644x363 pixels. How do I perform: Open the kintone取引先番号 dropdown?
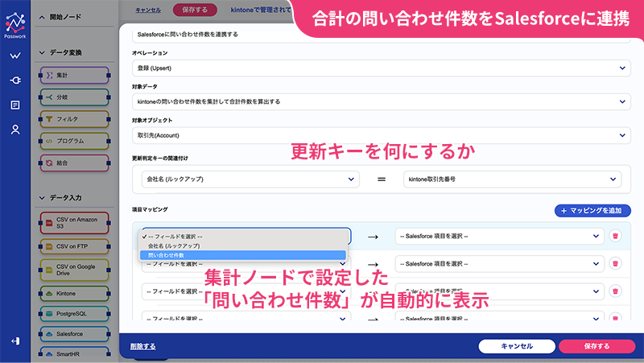point(512,179)
